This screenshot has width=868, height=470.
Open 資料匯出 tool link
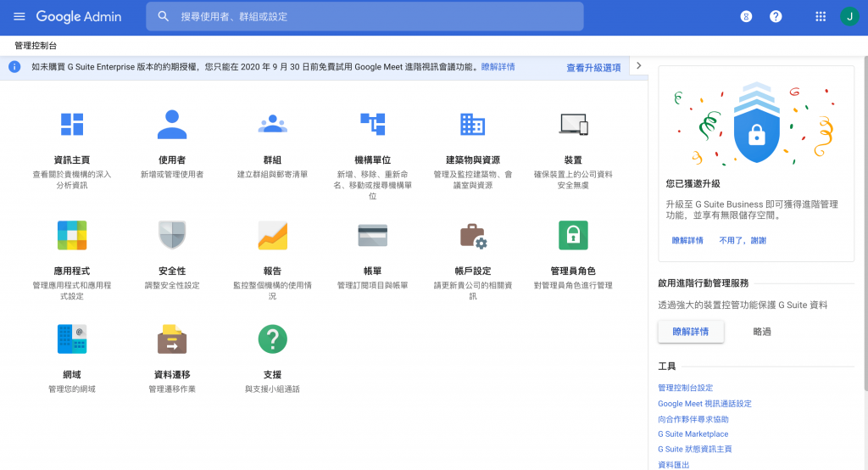[x=673, y=464]
